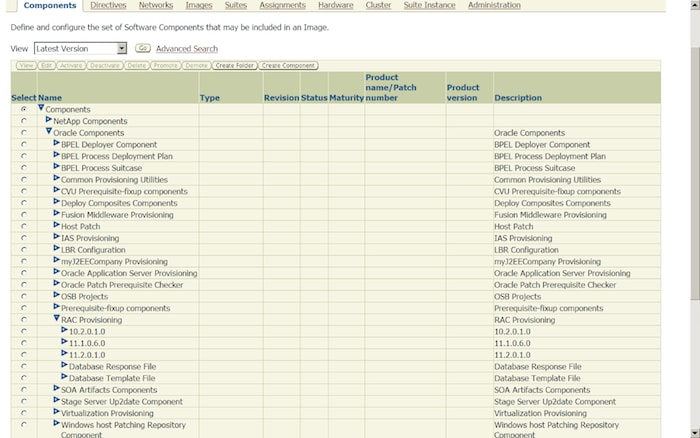Expand the Stage Server Up2date Component node
Viewport: 700px width, 438px height.
pyautogui.click(x=56, y=400)
